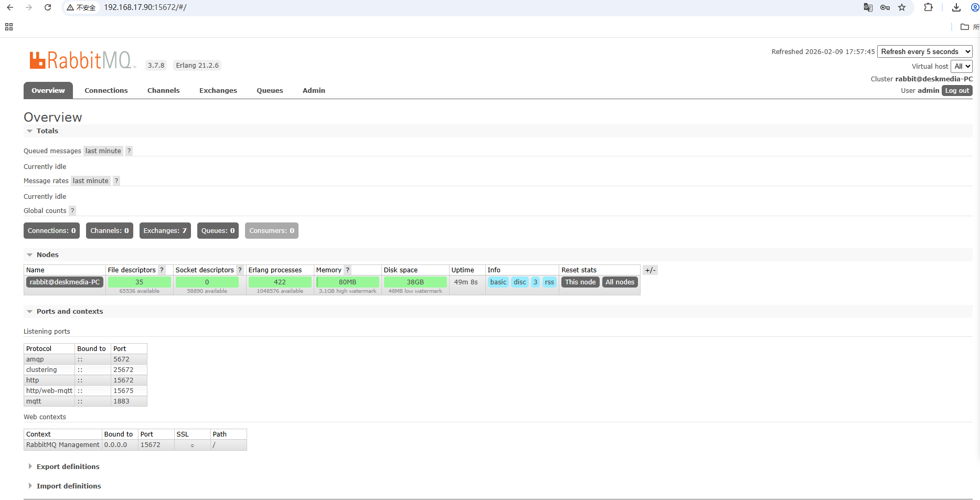Open the saved password key icon
The image size is (980, 500).
(885, 7)
